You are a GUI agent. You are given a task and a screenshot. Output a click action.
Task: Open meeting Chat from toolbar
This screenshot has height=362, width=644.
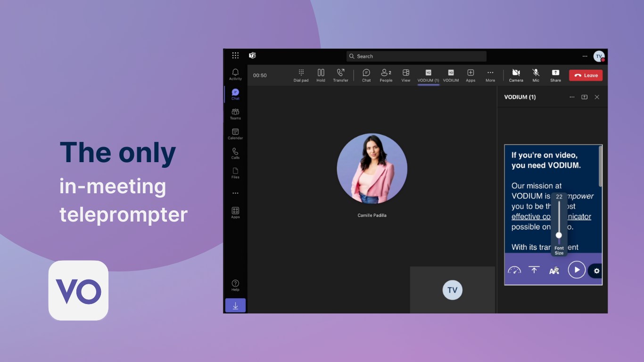366,75
